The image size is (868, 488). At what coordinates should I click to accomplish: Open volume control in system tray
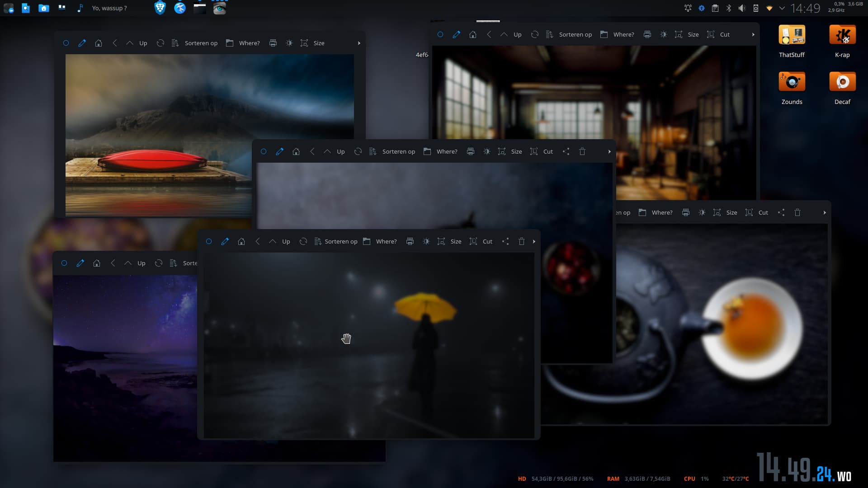click(742, 8)
